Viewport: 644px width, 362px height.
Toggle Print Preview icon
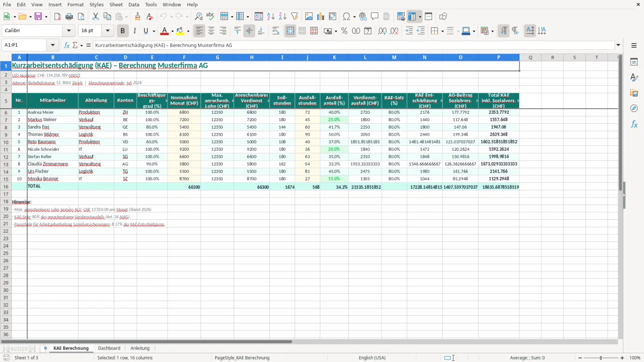(80, 17)
